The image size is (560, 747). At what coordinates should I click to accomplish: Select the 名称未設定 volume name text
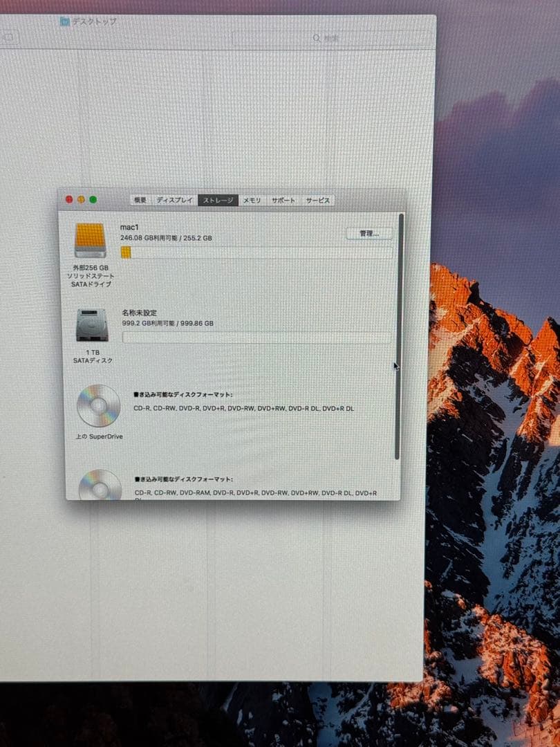[x=138, y=313]
